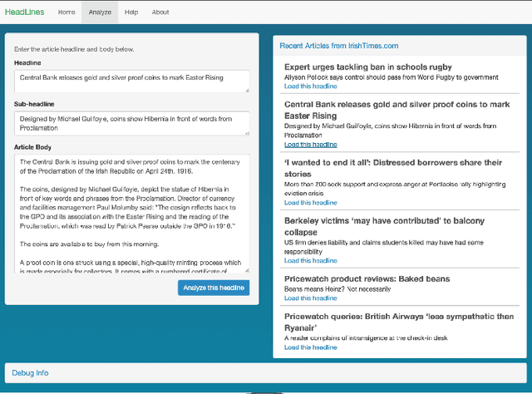The width and height of the screenshot is (532, 394).
Task: Click the Sub-headline field label
Action: 34,104
